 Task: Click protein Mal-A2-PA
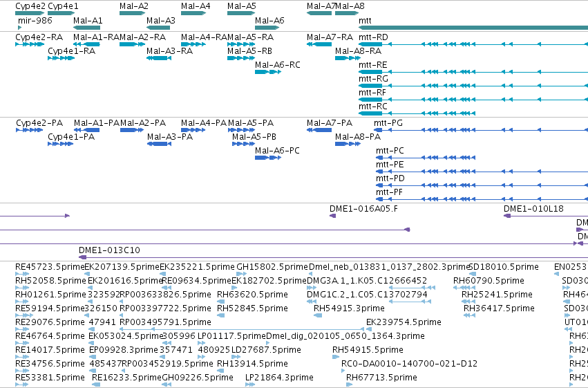pyautogui.click(x=132, y=130)
